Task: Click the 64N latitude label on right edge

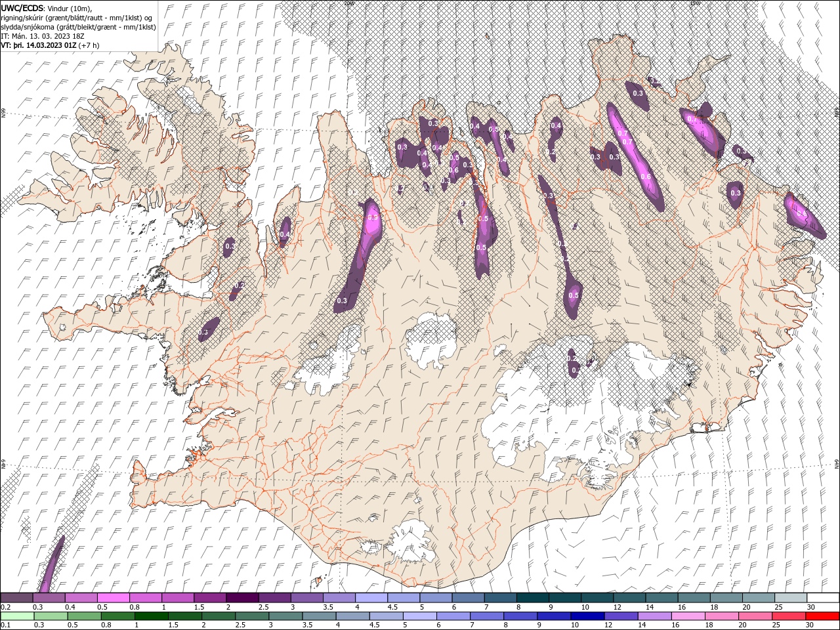Action: (836, 464)
